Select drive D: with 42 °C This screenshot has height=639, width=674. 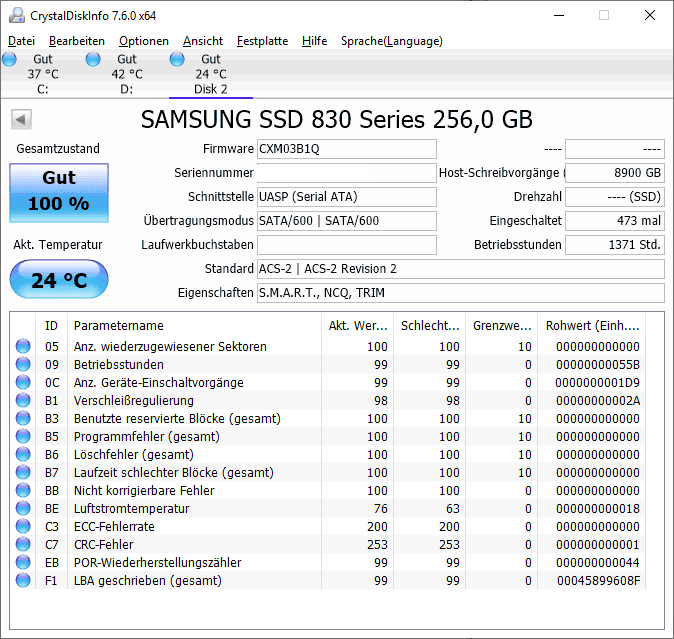click(126, 74)
